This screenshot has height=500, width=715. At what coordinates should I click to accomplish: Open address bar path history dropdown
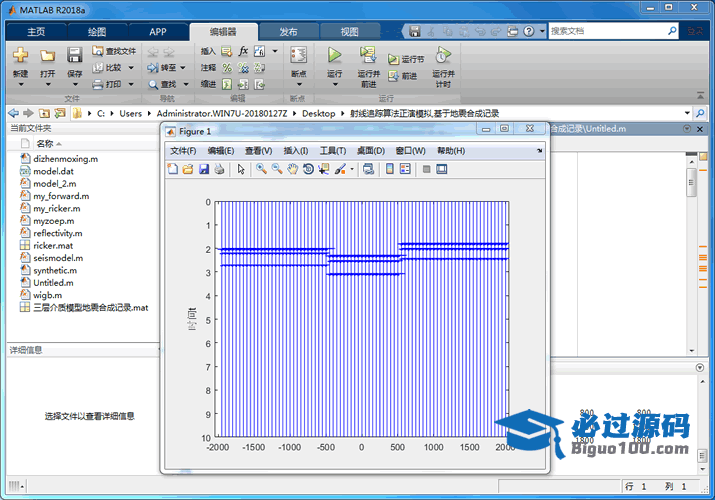[x=687, y=113]
